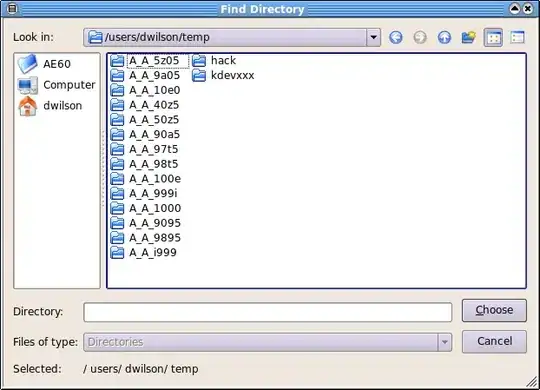Close the Find Directory dialog
540x390 pixels.
tap(528, 9)
